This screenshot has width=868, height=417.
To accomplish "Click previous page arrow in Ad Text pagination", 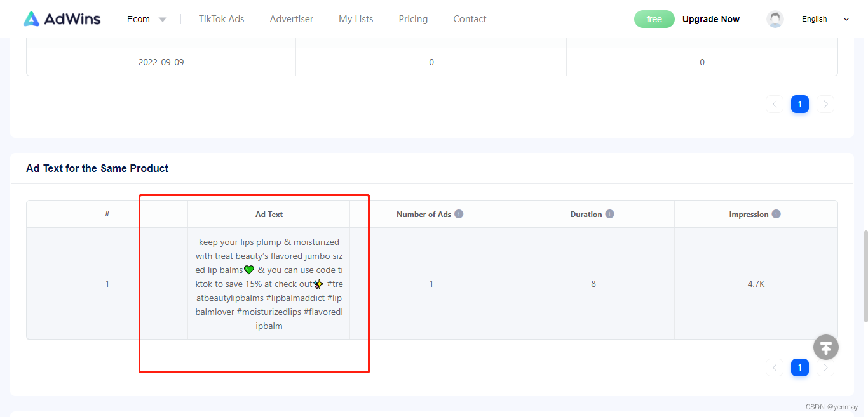I will pos(775,367).
